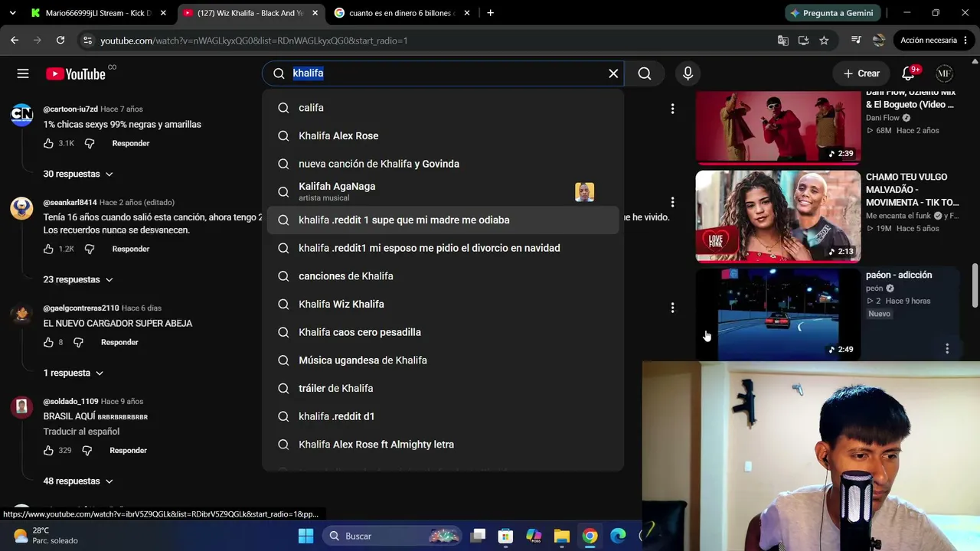980x551 pixels.
Task: Dislike the comment by @cartoon-iu7zd
Action: [90, 143]
